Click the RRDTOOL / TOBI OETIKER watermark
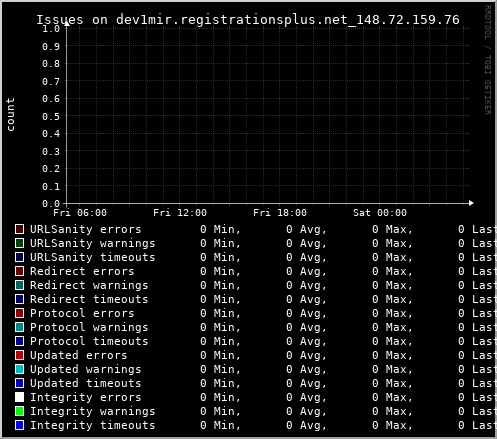The height and width of the screenshot is (439, 497). (488, 60)
